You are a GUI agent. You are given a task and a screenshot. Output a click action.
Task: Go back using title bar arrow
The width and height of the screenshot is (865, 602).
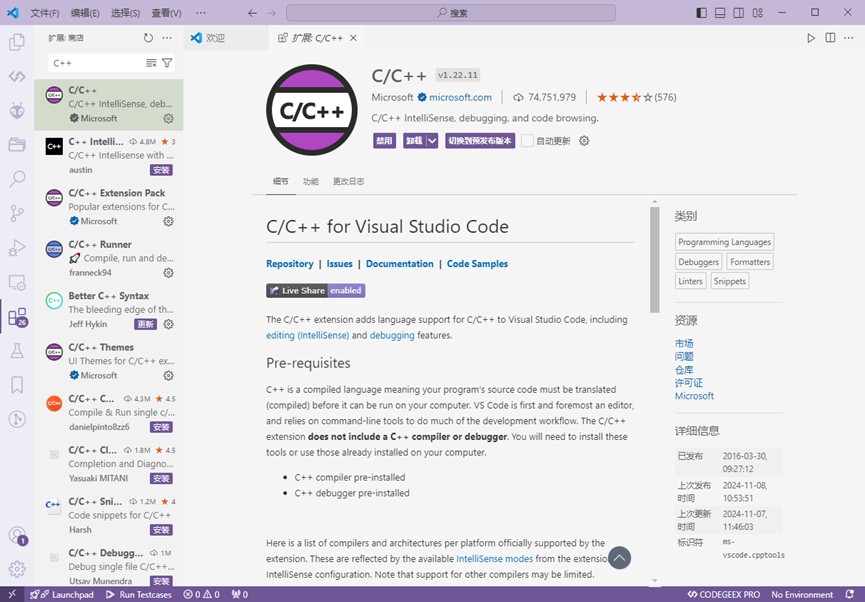pyautogui.click(x=252, y=13)
